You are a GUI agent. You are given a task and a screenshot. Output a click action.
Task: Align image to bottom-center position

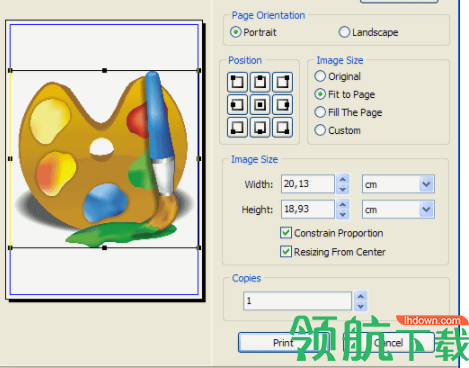click(260, 127)
